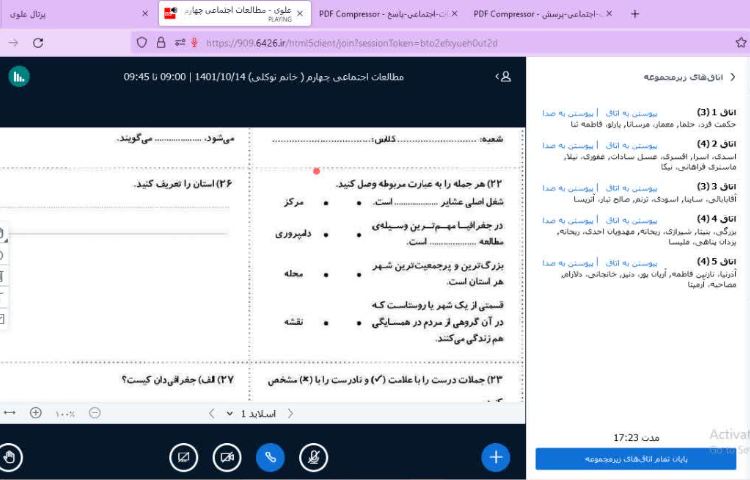Screen dimensions: 750x480
Task: Click the 100% zoom reset value
Action: pos(65,414)
